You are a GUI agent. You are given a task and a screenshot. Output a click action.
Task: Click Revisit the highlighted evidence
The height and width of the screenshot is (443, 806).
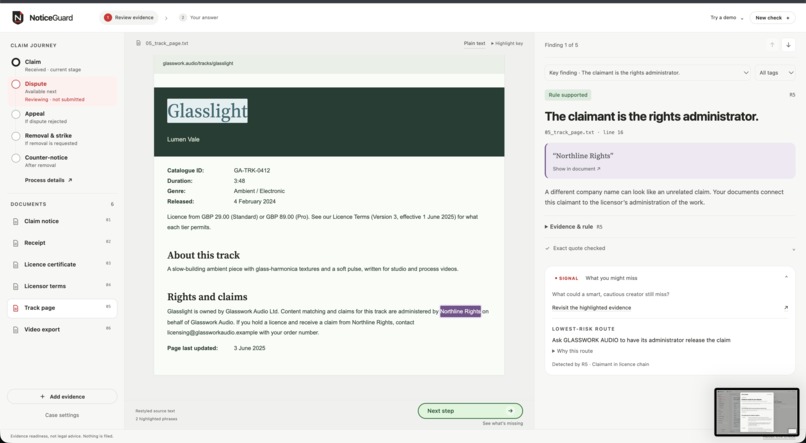591,308
